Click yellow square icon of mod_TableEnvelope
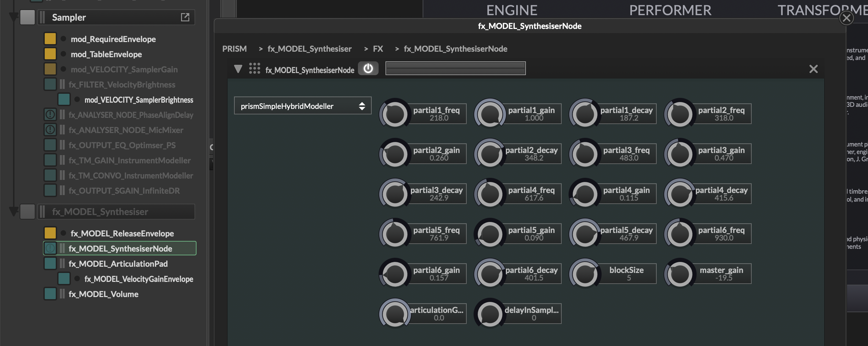 (50, 54)
